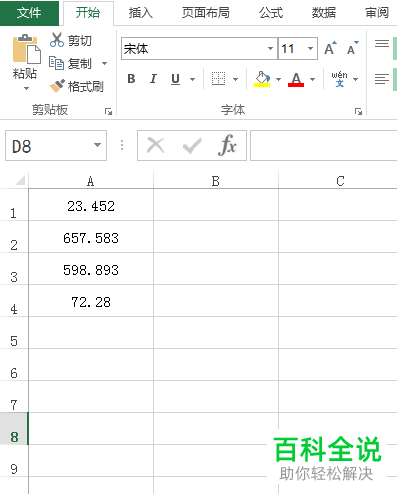Open the 文件 File tab
397x494 pixels.
coord(29,13)
